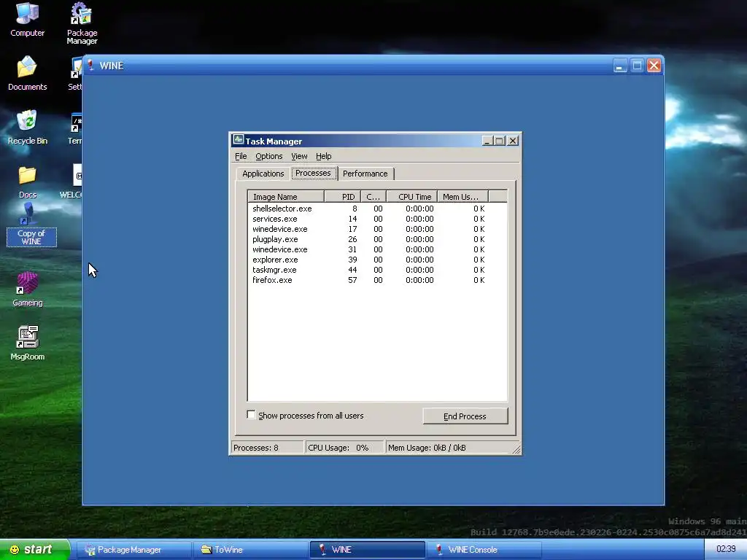Open the View menu in Task Manager
The image size is (747, 560).
tap(299, 156)
